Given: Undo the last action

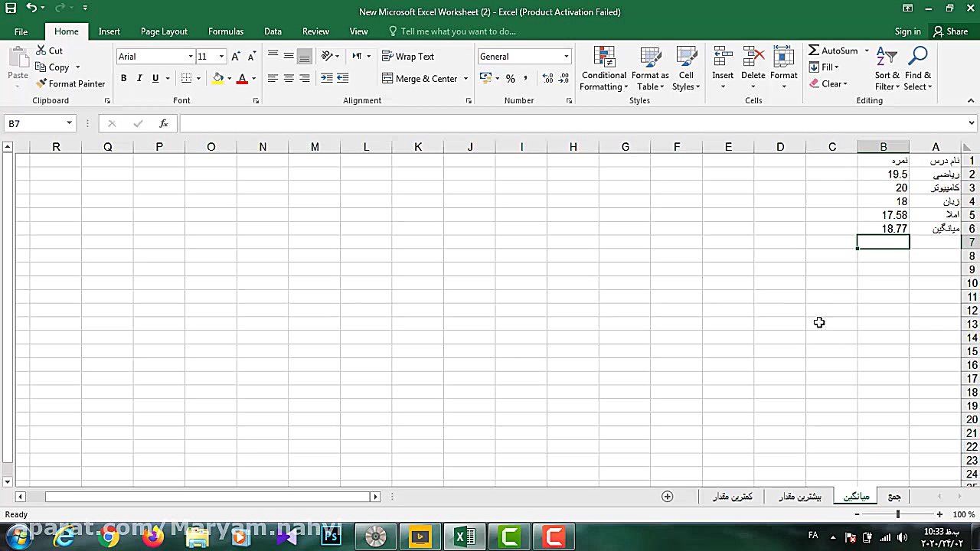Looking at the screenshot, I should pyautogui.click(x=31, y=8).
